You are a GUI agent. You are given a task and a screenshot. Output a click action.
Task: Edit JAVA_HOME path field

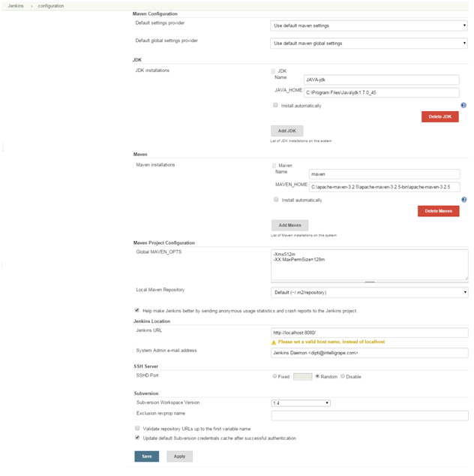click(x=382, y=92)
